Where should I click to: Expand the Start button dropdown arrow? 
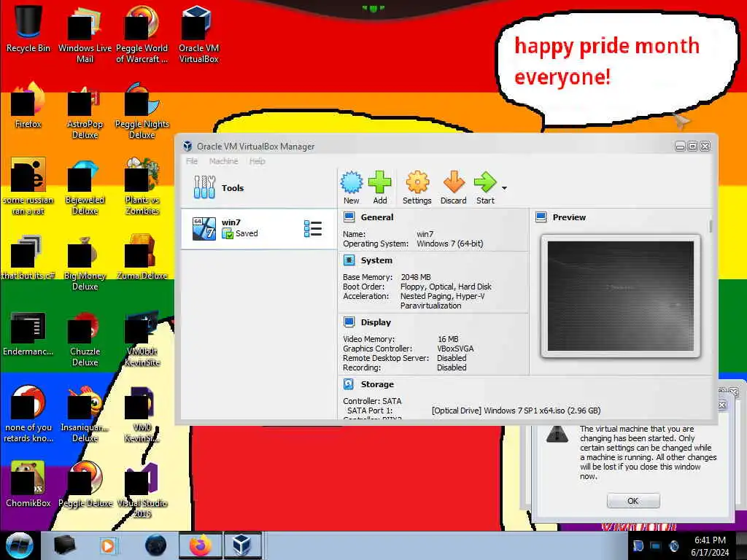click(x=504, y=188)
